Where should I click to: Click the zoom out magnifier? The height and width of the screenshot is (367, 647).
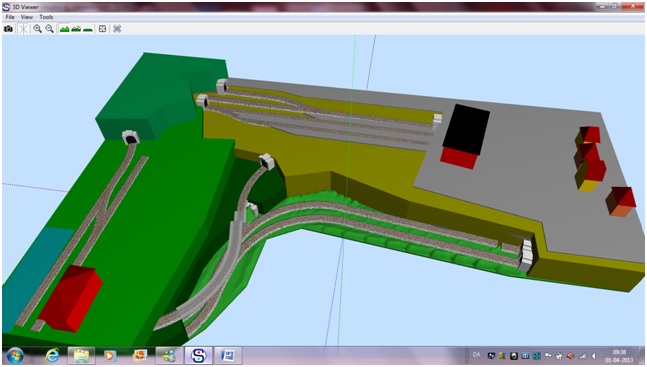pos(50,28)
